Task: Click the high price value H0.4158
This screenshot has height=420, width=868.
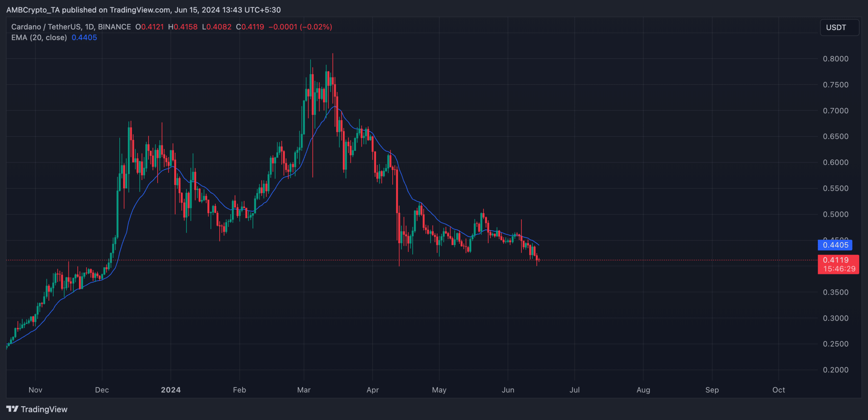Action: (x=183, y=27)
